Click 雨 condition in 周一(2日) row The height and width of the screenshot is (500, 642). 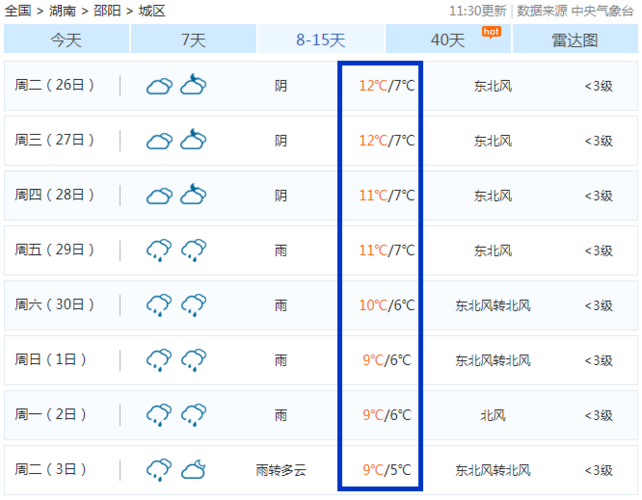tap(281, 415)
